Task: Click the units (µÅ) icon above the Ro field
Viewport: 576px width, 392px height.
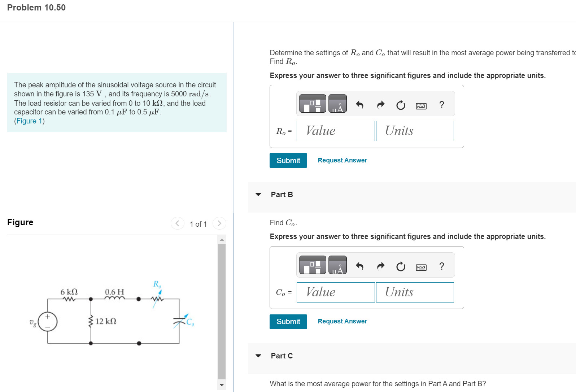Action: click(338, 104)
